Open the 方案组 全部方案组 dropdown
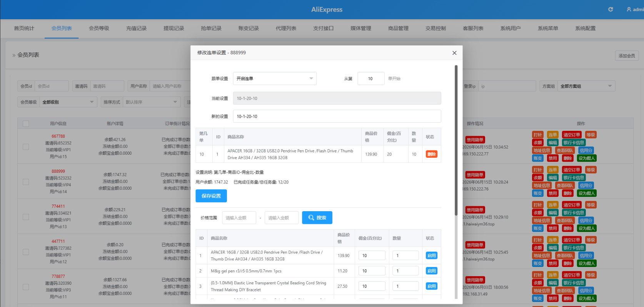Viewport: 644px width, 307px height. coord(586,86)
